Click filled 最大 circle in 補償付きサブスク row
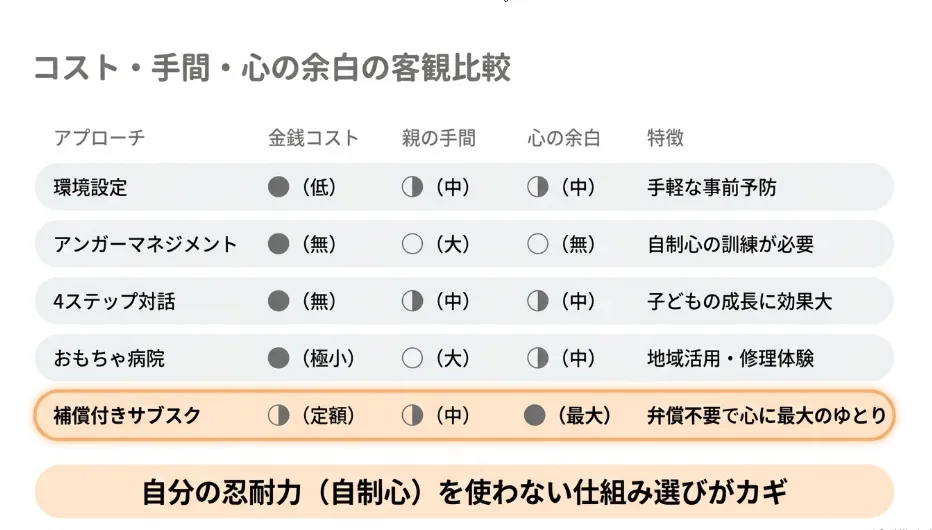This screenshot has height=530, width=932. tap(534, 415)
